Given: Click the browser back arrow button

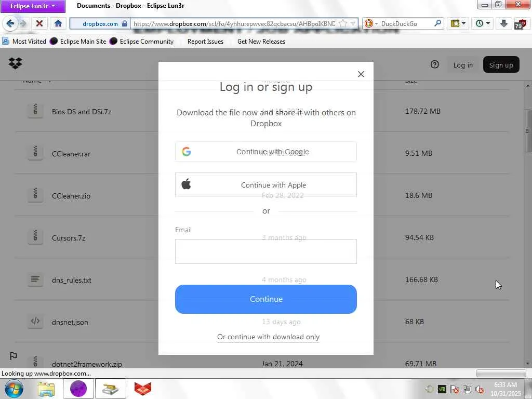Looking at the screenshot, I should click(10, 23).
